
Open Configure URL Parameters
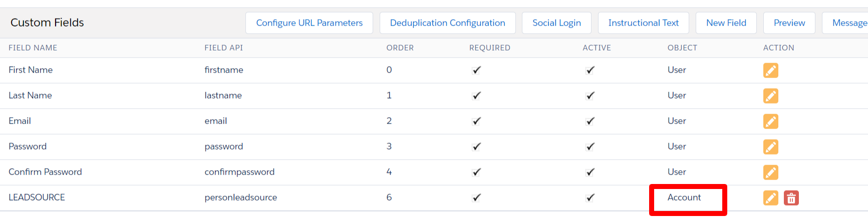(x=309, y=23)
